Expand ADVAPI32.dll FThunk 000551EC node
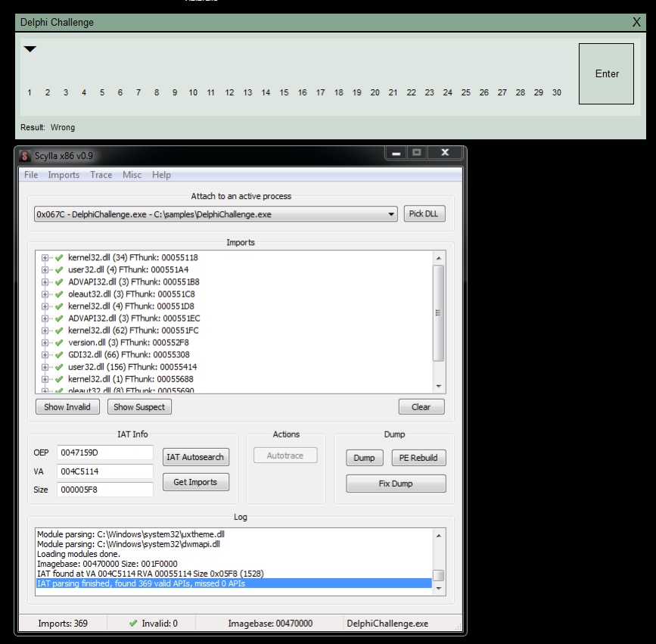This screenshot has height=644, width=656. point(45,319)
